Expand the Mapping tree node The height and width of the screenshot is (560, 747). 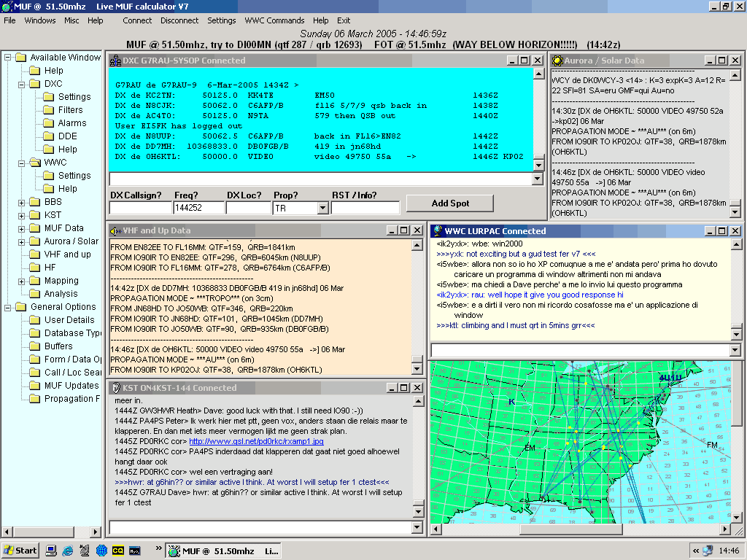coord(22,281)
